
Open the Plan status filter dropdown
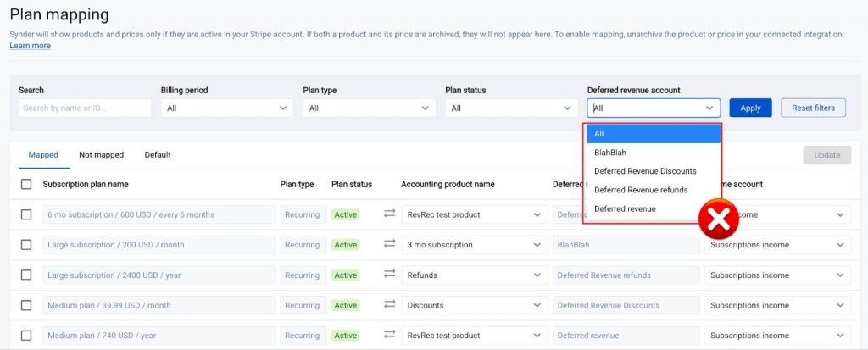click(x=511, y=108)
